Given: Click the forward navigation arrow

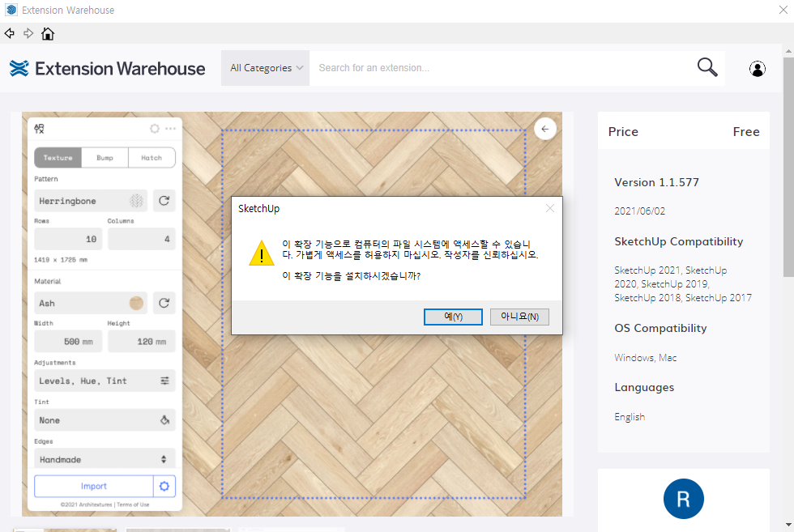Looking at the screenshot, I should click(28, 33).
